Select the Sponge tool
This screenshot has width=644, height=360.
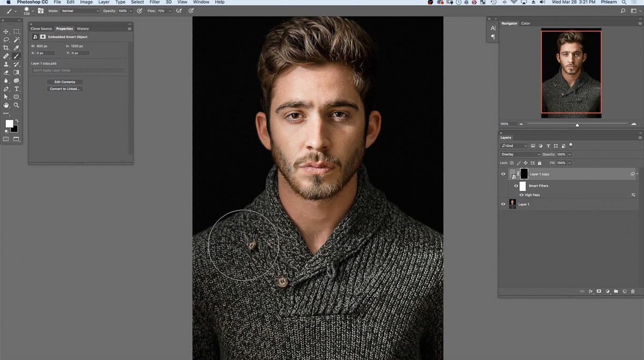tap(17, 81)
